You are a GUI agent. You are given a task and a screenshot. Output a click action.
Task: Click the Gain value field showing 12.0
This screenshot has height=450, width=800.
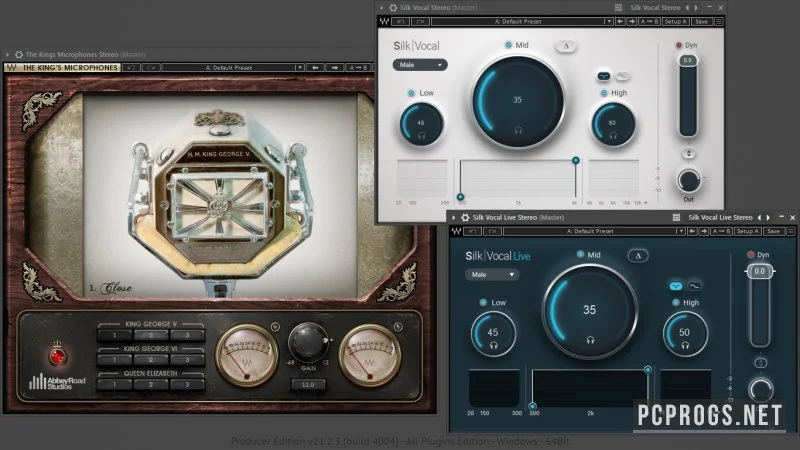[x=308, y=384]
